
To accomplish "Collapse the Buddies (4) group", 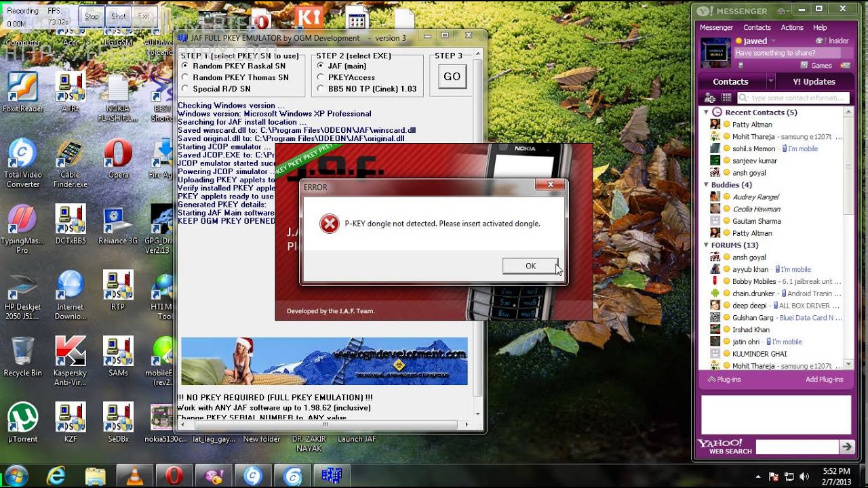I will (x=707, y=185).
